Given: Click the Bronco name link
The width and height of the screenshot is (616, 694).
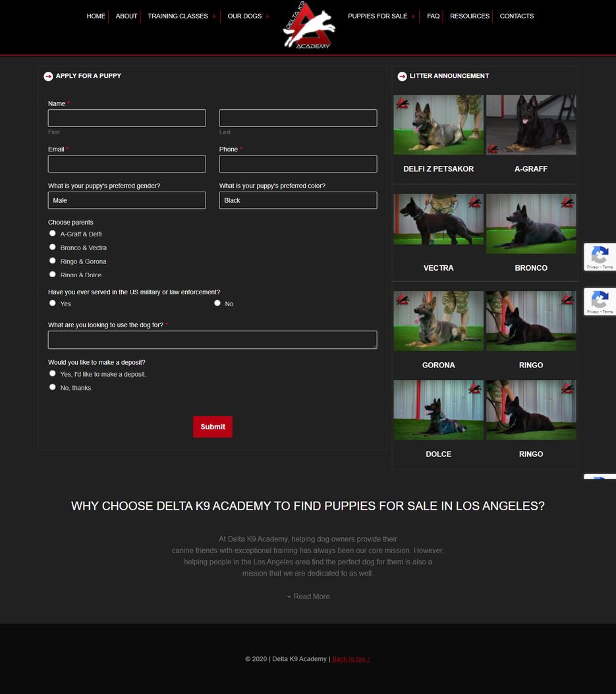Looking at the screenshot, I should 531,268.
